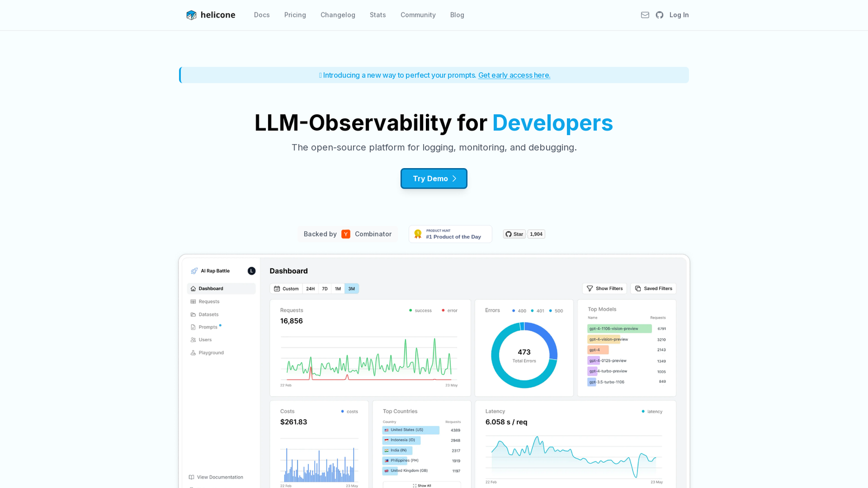The image size is (868, 488).
Task: Click the Indonesia (ID) country row
Action: coord(422,440)
